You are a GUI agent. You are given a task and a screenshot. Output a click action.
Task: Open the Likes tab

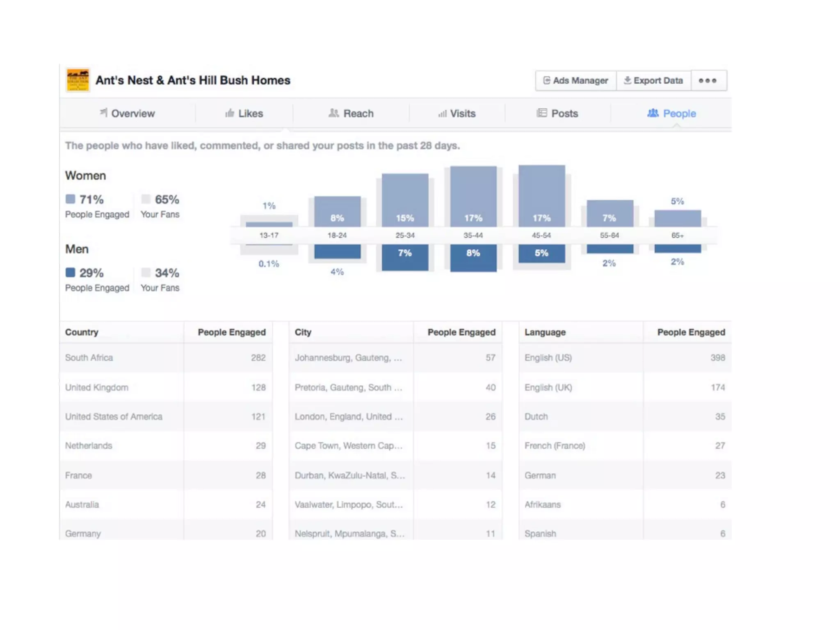coord(244,113)
